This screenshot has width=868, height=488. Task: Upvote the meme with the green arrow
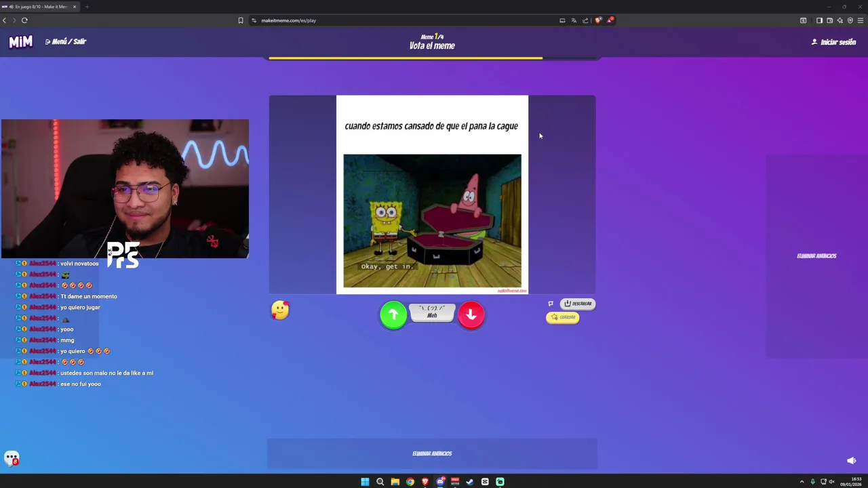coord(393,314)
